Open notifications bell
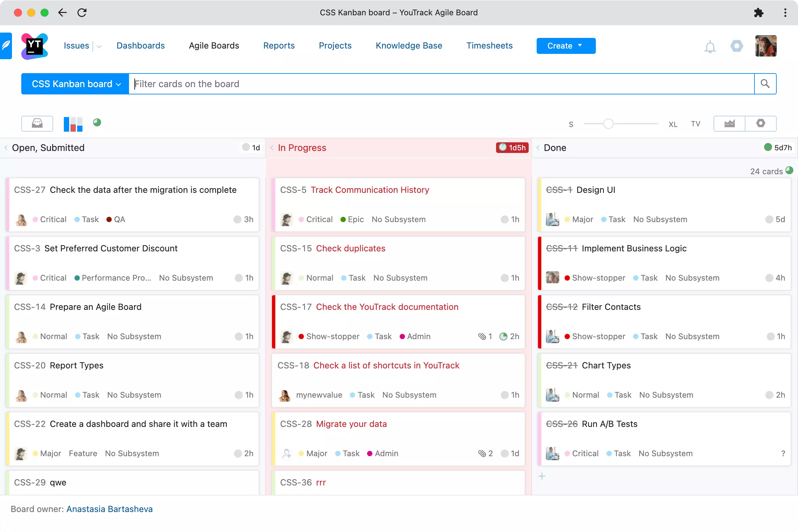 pos(710,47)
